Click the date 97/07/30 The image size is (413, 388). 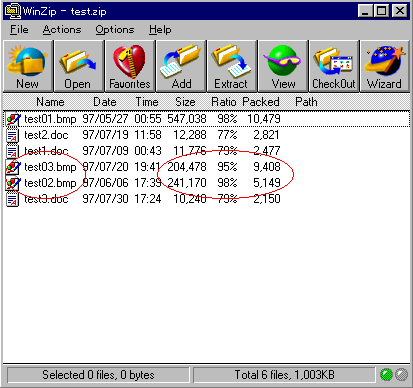[x=105, y=199]
